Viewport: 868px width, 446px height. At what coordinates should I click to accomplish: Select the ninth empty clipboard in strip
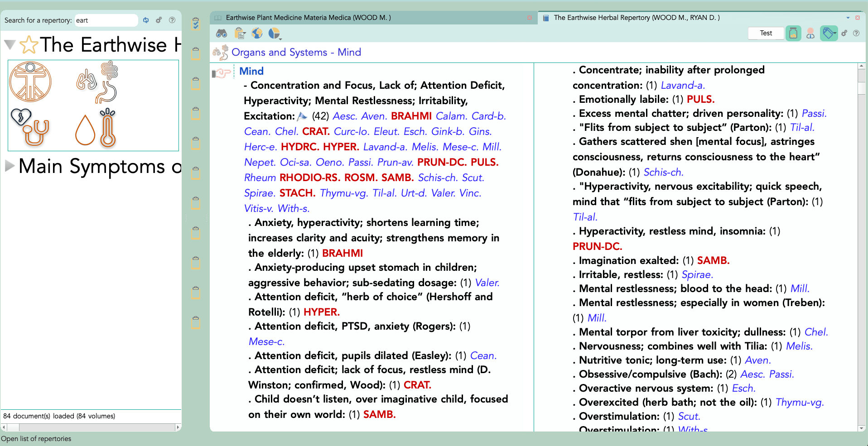196,293
